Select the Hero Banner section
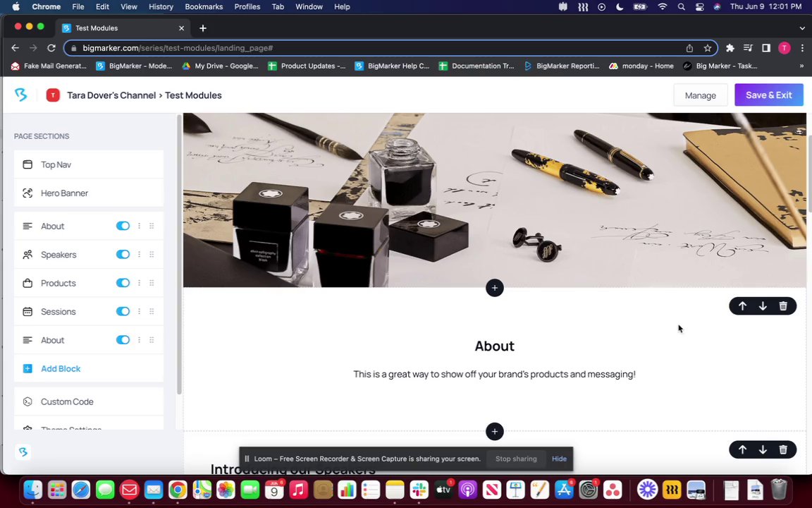Viewport: 812px width, 508px height. pyautogui.click(x=89, y=193)
